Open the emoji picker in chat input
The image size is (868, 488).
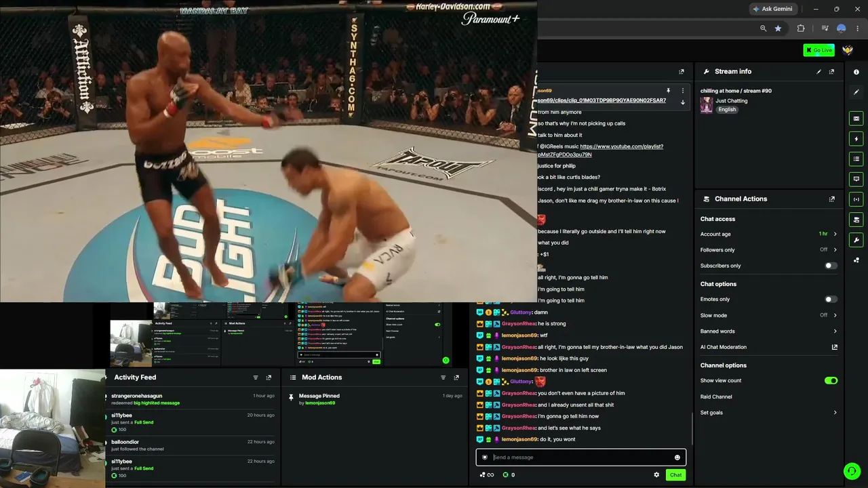point(677,457)
